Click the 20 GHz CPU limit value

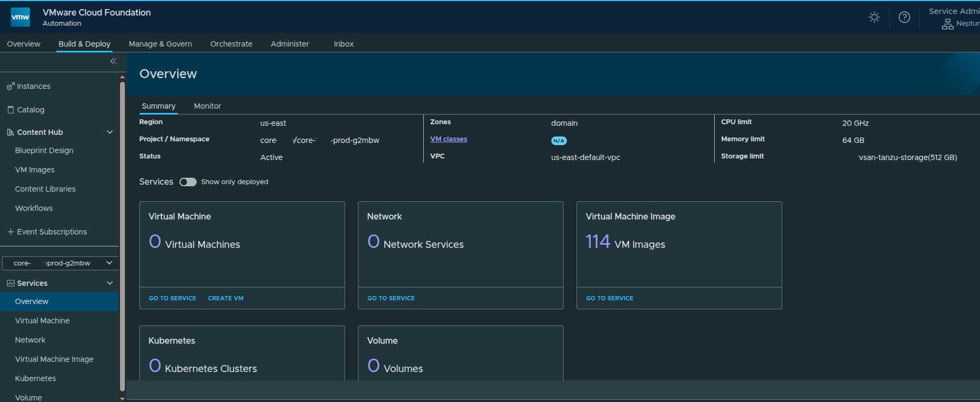[855, 123]
